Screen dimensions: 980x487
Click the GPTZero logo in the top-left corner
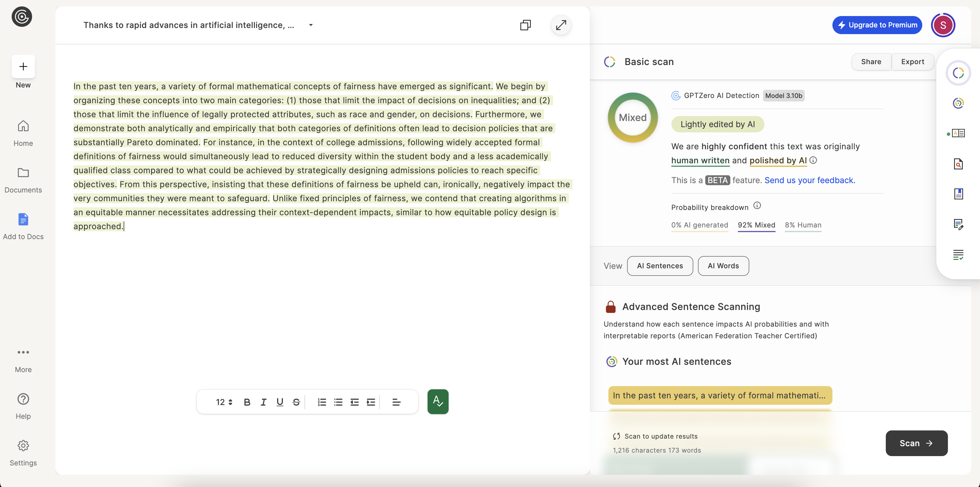[21, 17]
